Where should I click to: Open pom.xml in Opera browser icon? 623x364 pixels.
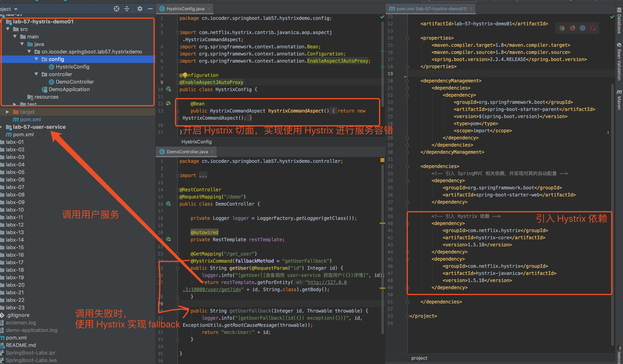(x=593, y=28)
